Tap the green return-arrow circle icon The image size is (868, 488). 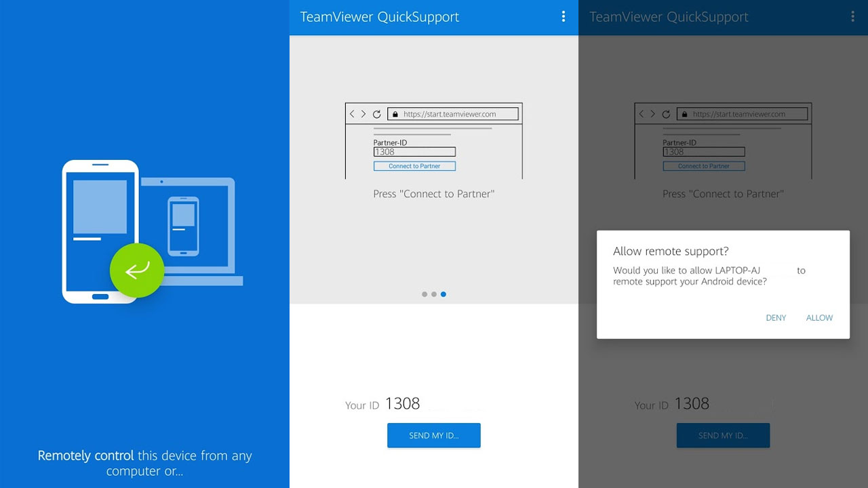137,270
